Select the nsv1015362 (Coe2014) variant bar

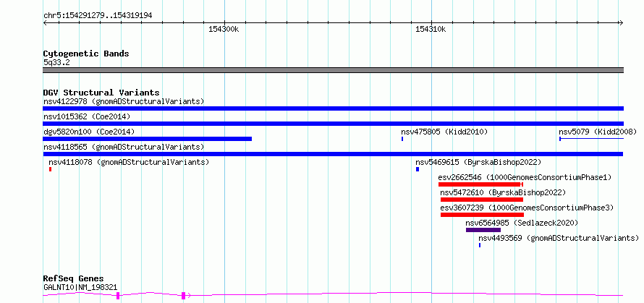[x=333, y=124]
